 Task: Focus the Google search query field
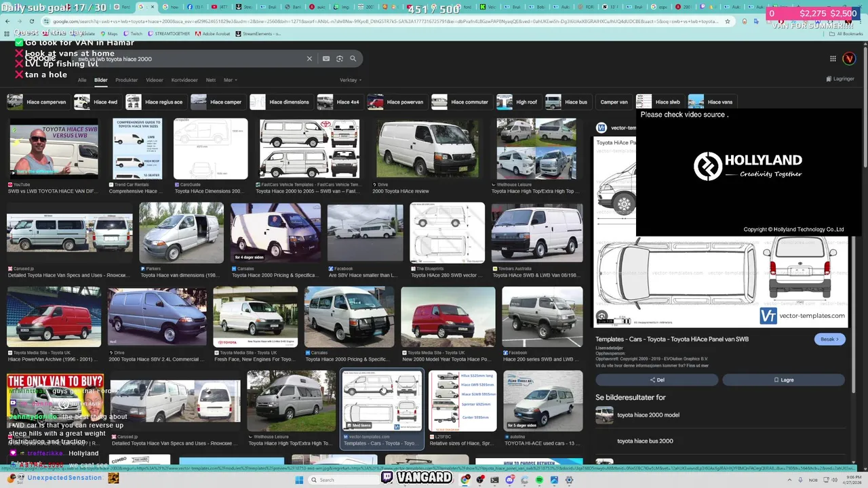(x=190, y=59)
